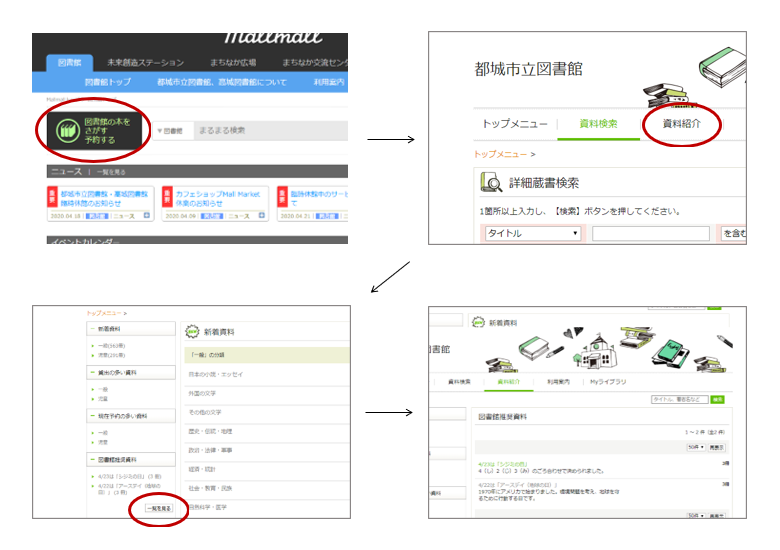Open 一般(563冊) under 新着資料
780x550 pixels.
pos(111,346)
